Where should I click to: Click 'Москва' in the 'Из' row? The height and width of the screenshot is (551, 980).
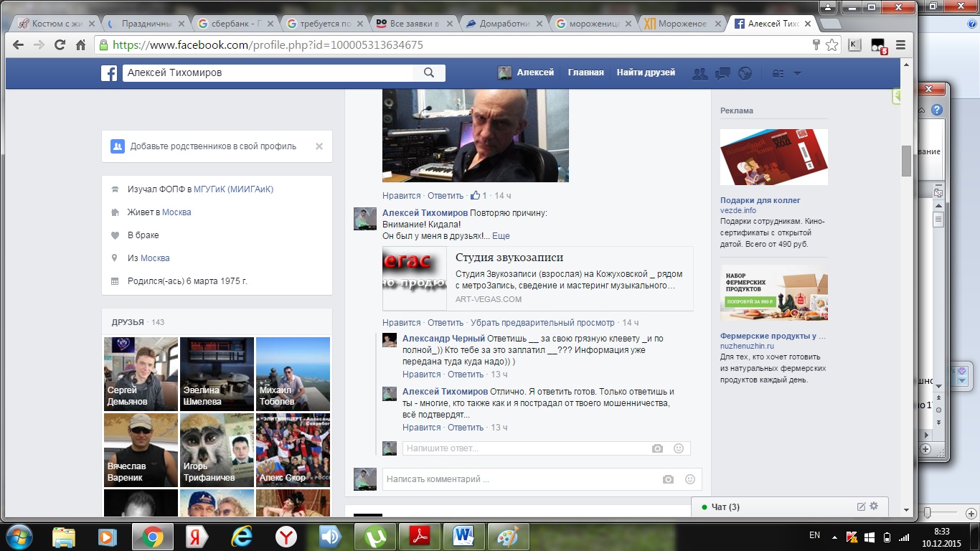[155, 258]
